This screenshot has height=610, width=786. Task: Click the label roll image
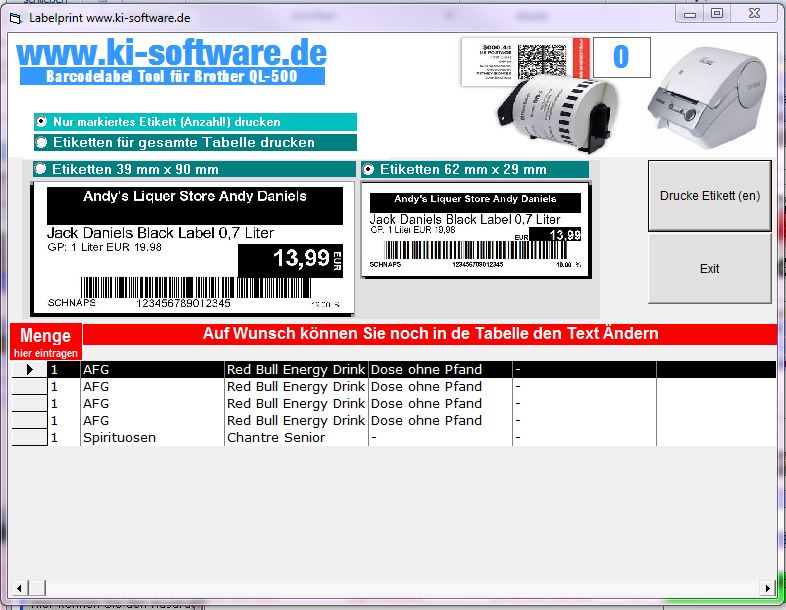[x=557, y=113]
